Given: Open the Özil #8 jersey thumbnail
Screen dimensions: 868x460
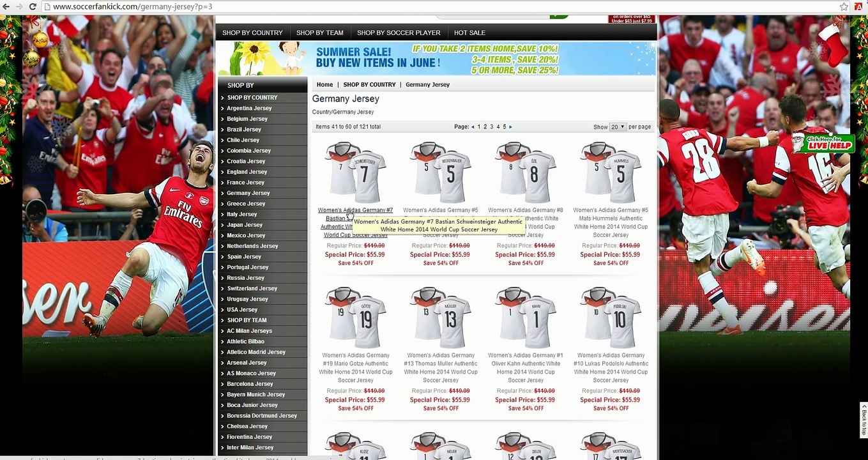Looking at the screenshot, I should (x=526, y=172).
